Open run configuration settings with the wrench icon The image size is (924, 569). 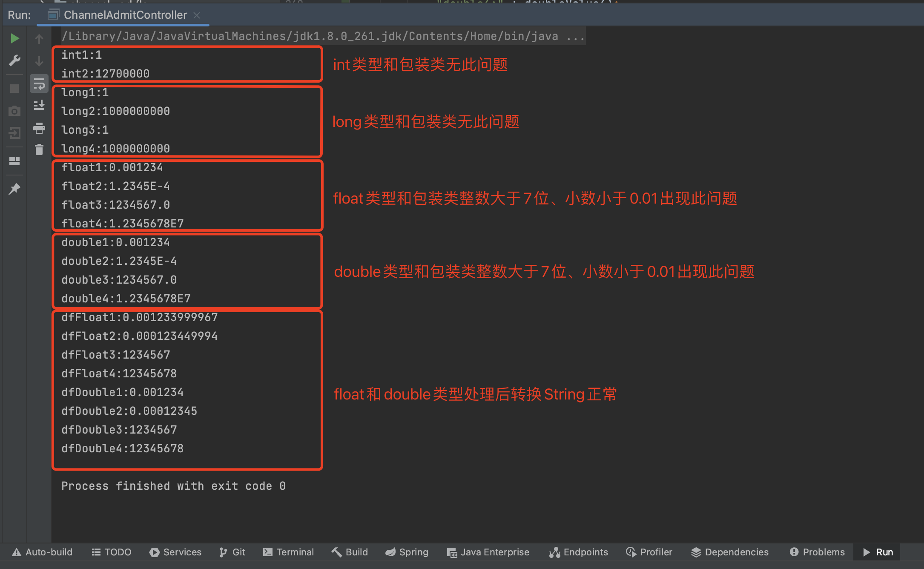point(14,60)
